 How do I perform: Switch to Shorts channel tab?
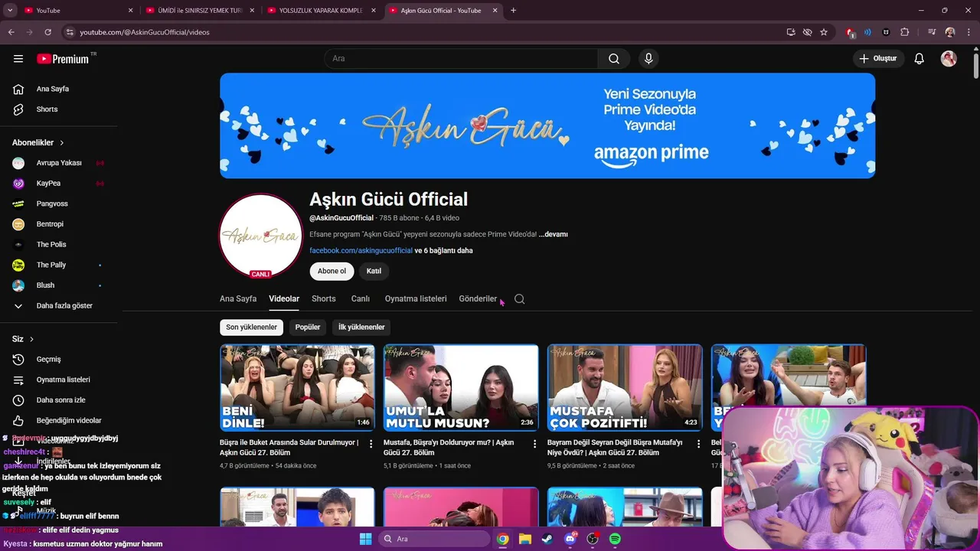[324, 299]
